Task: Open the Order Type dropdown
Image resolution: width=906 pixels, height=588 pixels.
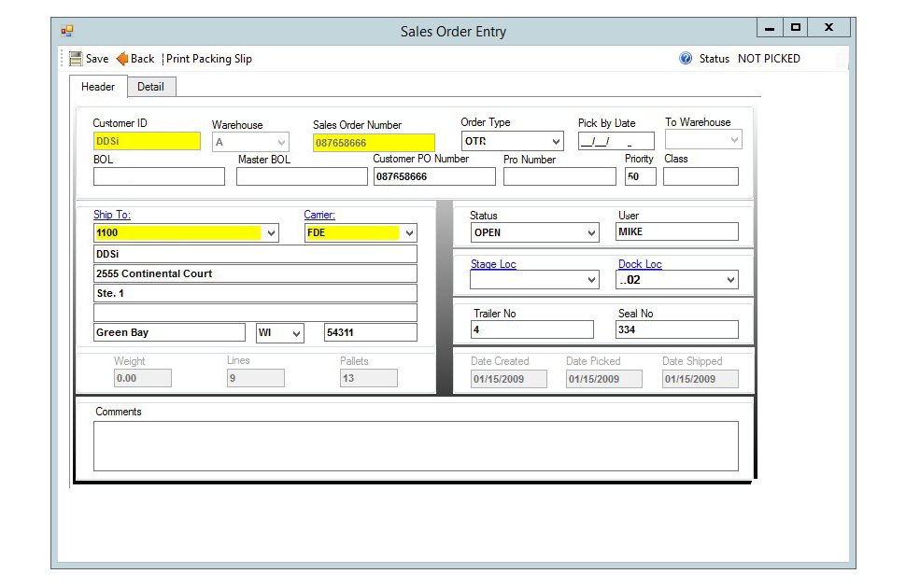Action: 556,142
